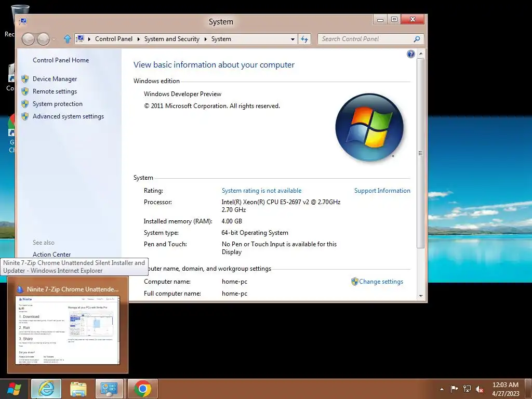Click home-pc beside Computer name
The image size is (532, 399).
click(x=234, y=282)
